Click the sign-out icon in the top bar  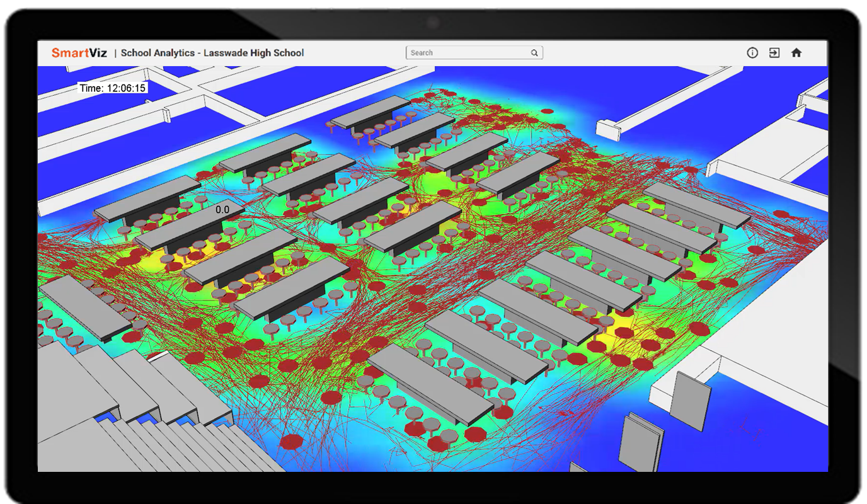[774, 53]
